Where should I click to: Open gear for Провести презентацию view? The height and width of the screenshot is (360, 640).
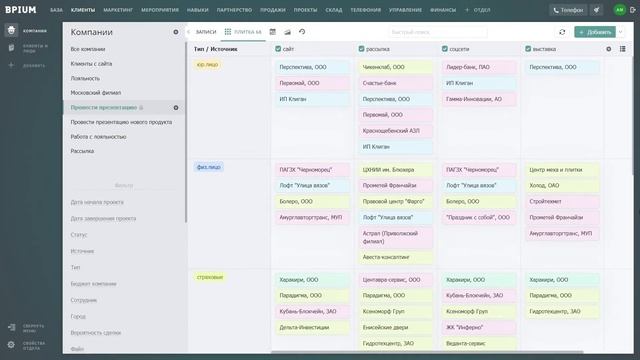point(176,108)
